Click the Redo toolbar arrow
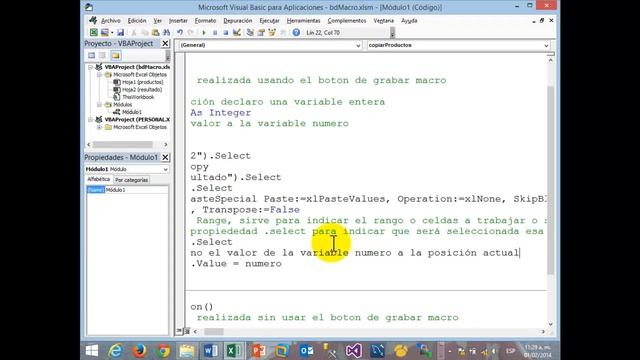This screenshot has height=360, width=640. (191, 33)
